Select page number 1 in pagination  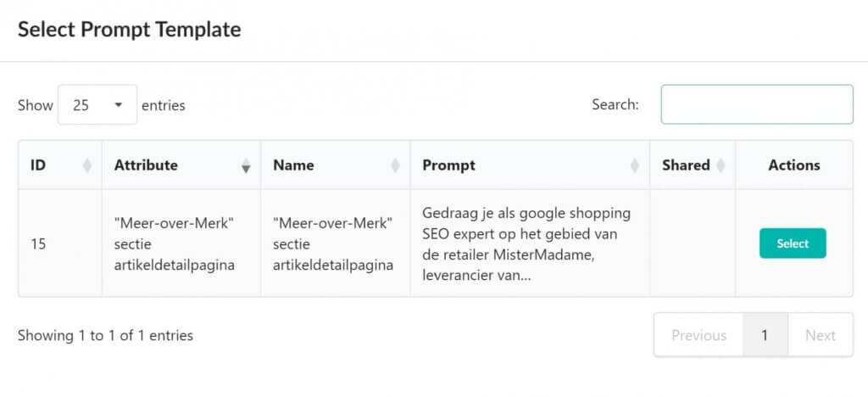click(x=765, y=335)
